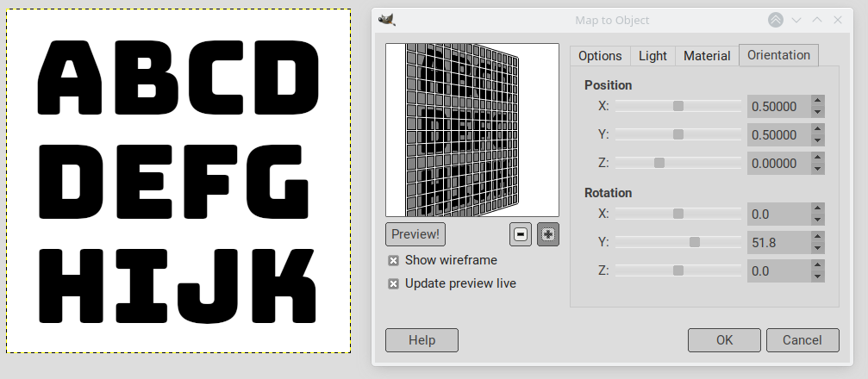Increase Position X with the up arrow
This screenshot has height=379, width=868.
818,101
